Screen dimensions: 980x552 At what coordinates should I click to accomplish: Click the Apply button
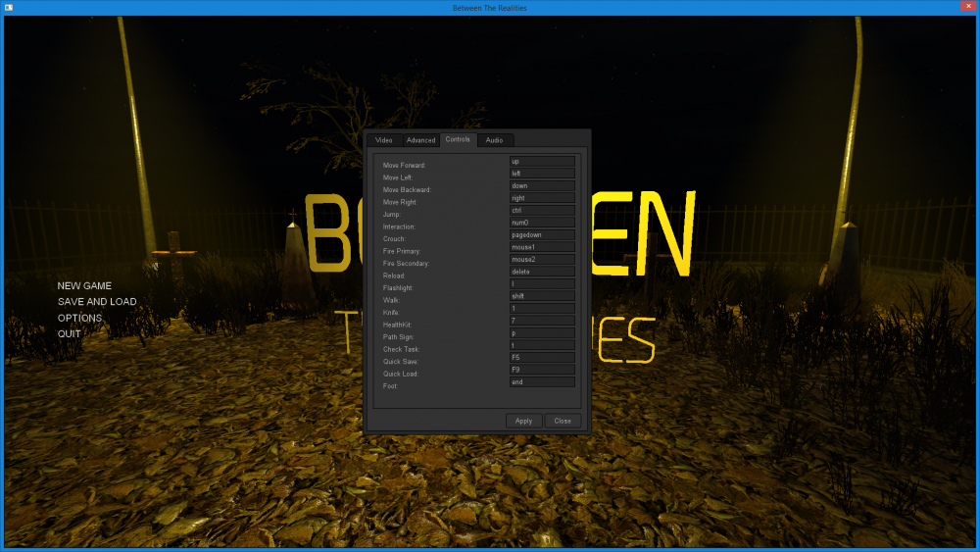[523, 421]
